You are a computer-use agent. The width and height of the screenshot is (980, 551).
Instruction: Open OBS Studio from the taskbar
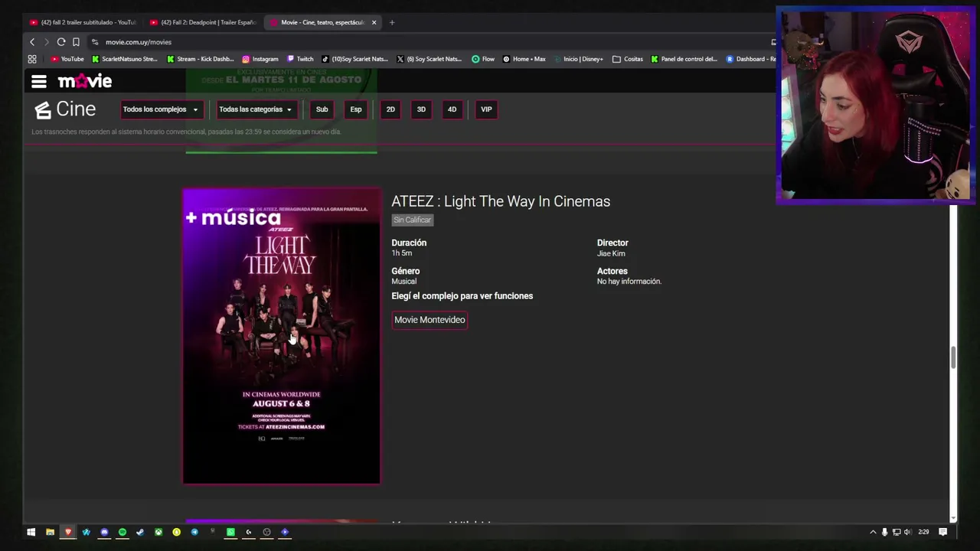(x=266, y=532)
